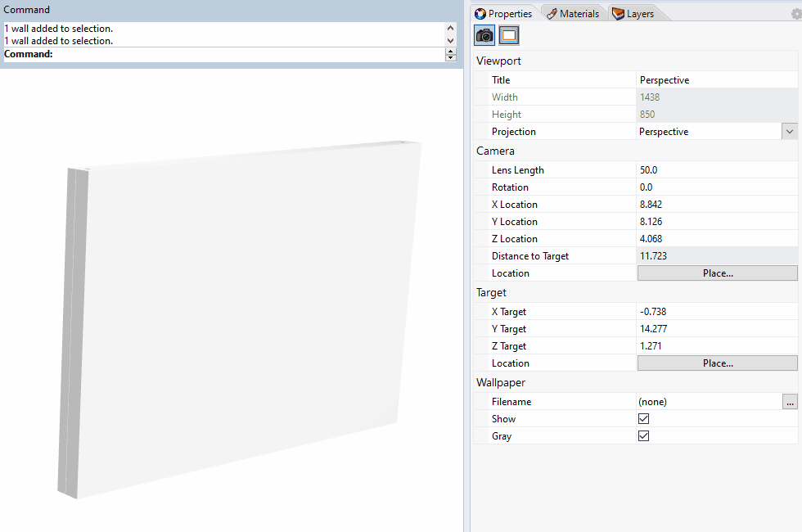Uncheck the Gray wallpaper option
802x532 pixels.
click(643, 435)
